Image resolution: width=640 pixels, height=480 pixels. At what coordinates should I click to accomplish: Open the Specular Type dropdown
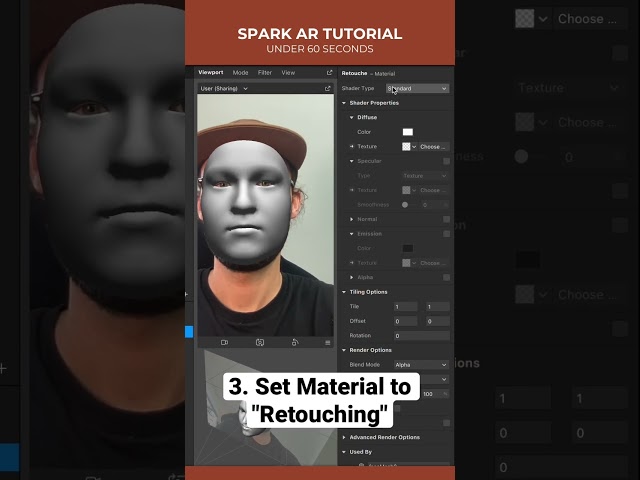[424, 176]
